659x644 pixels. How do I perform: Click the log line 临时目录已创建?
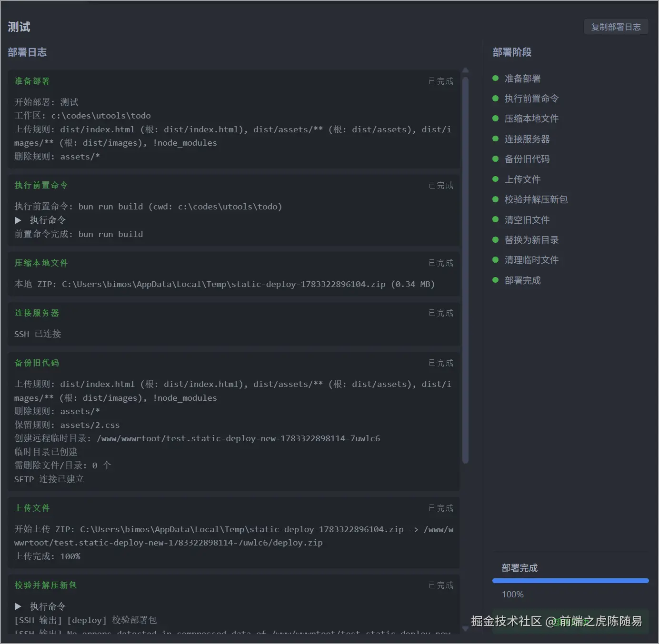46,452
